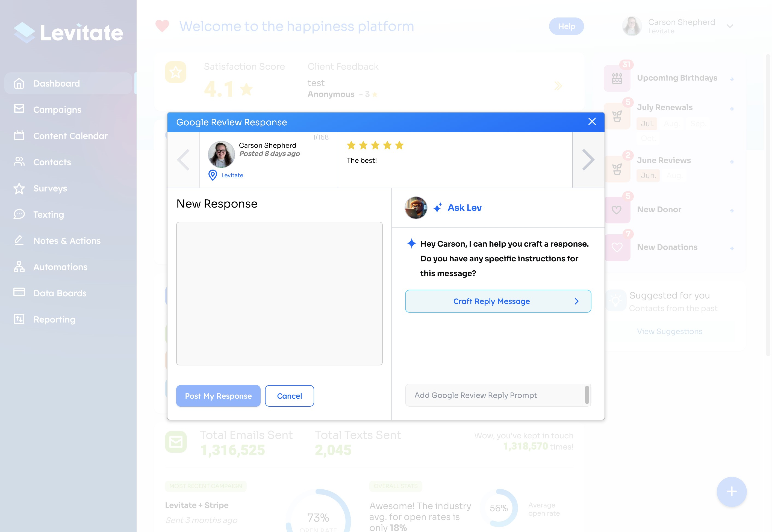Click the floating plus add button
The height and width of the screenshot is (532, 772).
(731, 491)
